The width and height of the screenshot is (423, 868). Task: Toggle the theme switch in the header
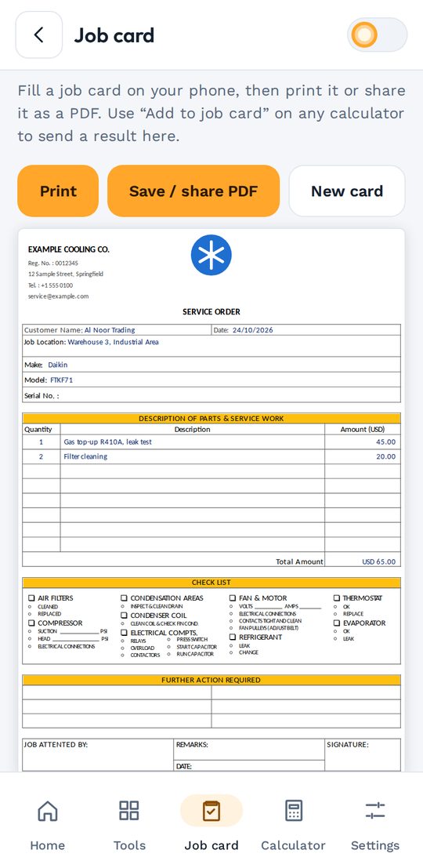coord(377,35)
